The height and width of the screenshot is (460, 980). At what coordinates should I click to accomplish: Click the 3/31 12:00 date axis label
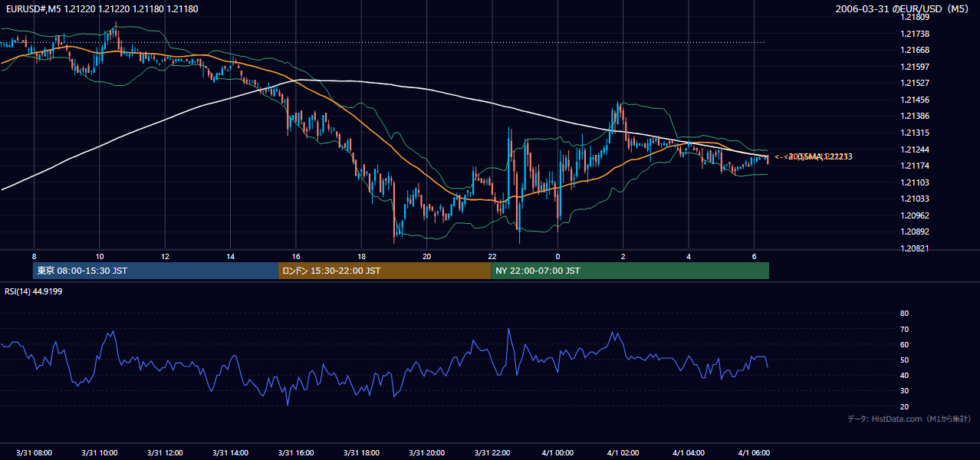pyautogui.click(x=165, y=452)
